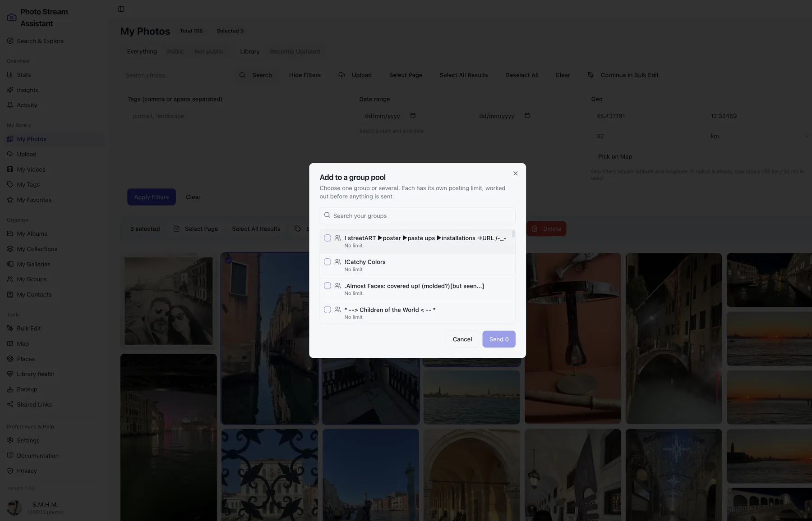Click the My Photos icon in the sidebar
The image size is (812, 521).
tap(10, 139)
